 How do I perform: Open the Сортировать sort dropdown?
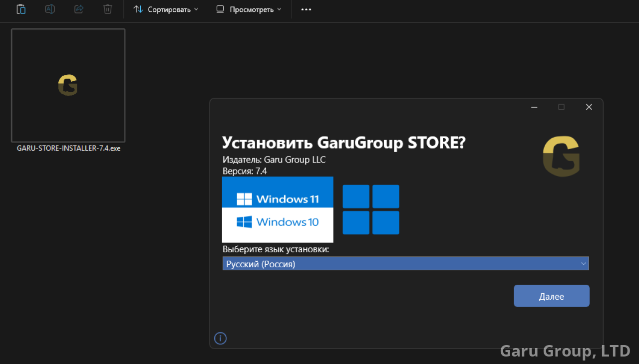(x=166, y=9)
